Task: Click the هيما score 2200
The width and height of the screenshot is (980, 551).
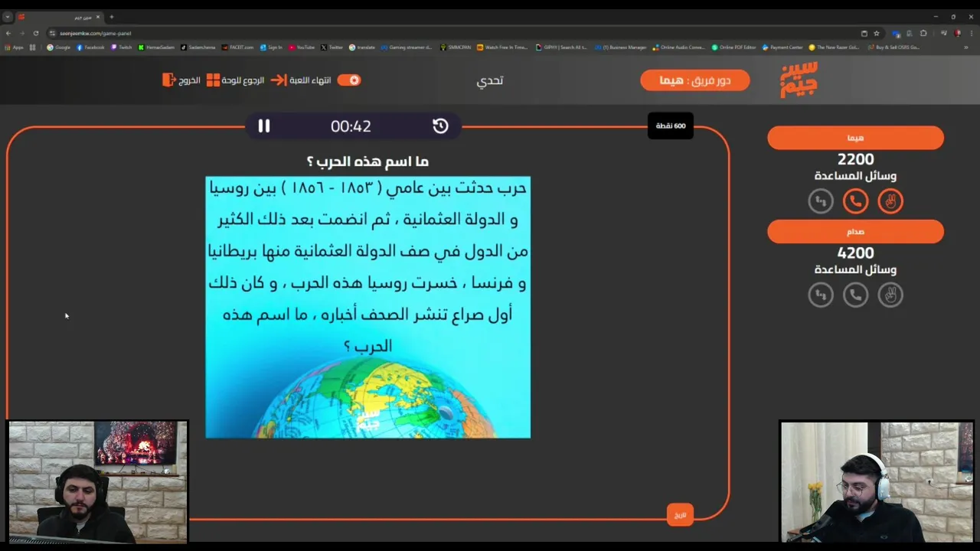Action: [855, 159]
